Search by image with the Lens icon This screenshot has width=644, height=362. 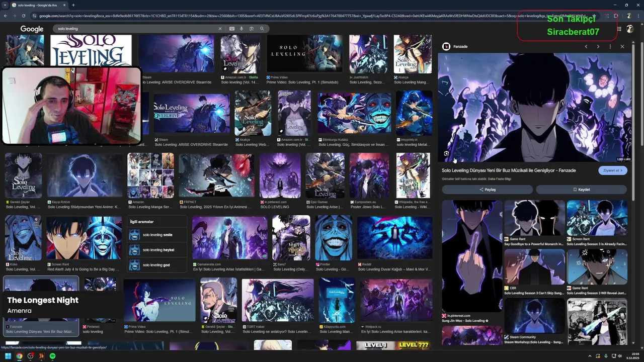pos(252,29)
